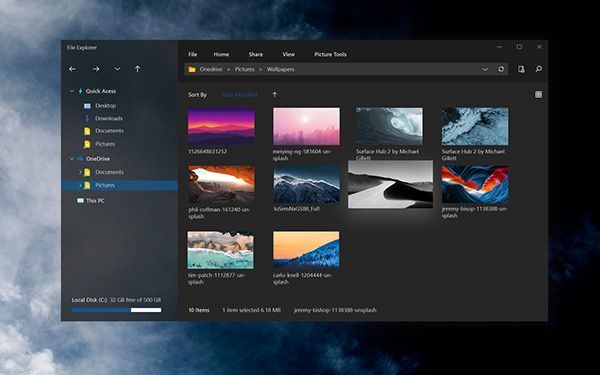The height and width of the screenshot is (375, 600).
Task: Click Pictures in the address path
Action: tap(245, 69)
